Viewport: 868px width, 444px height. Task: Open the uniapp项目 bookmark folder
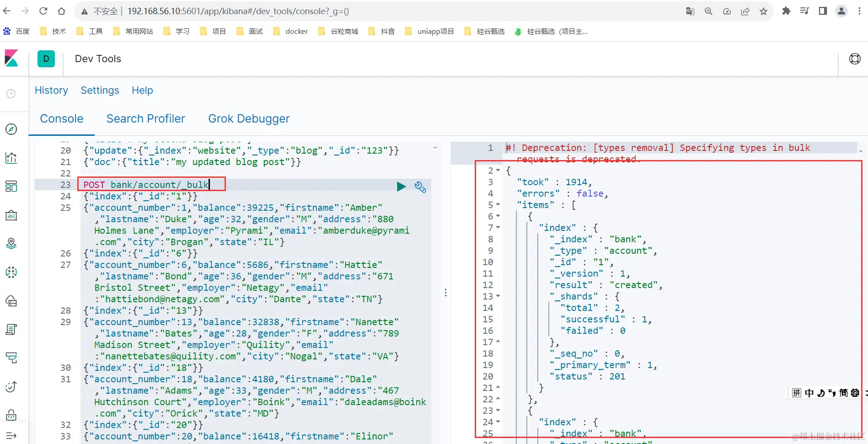429,31
